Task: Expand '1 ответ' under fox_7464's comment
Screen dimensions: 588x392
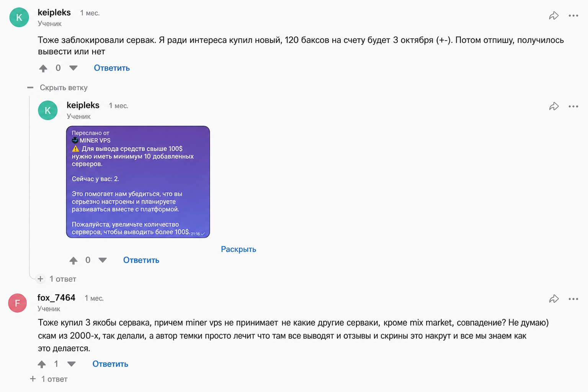Action: point(49,379)
